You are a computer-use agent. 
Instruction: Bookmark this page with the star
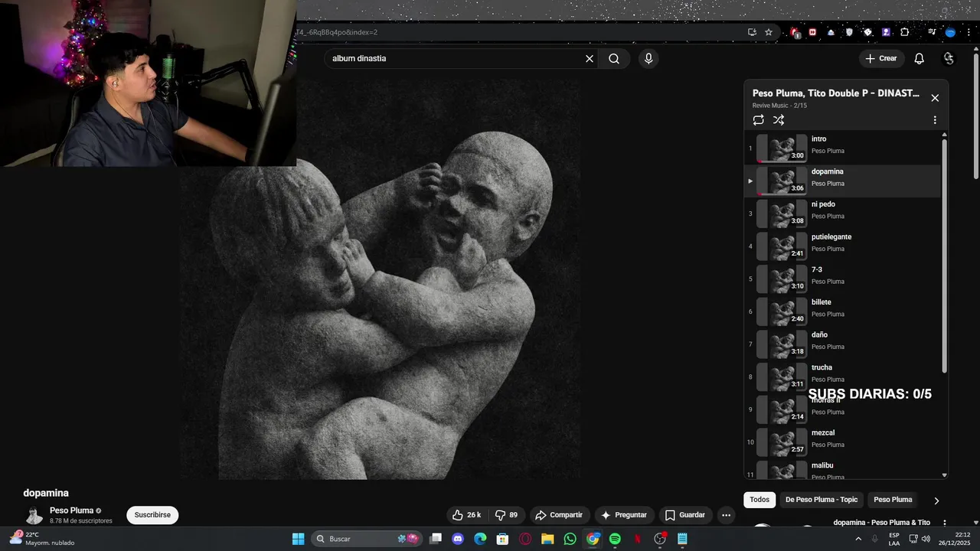click(769, 32)
